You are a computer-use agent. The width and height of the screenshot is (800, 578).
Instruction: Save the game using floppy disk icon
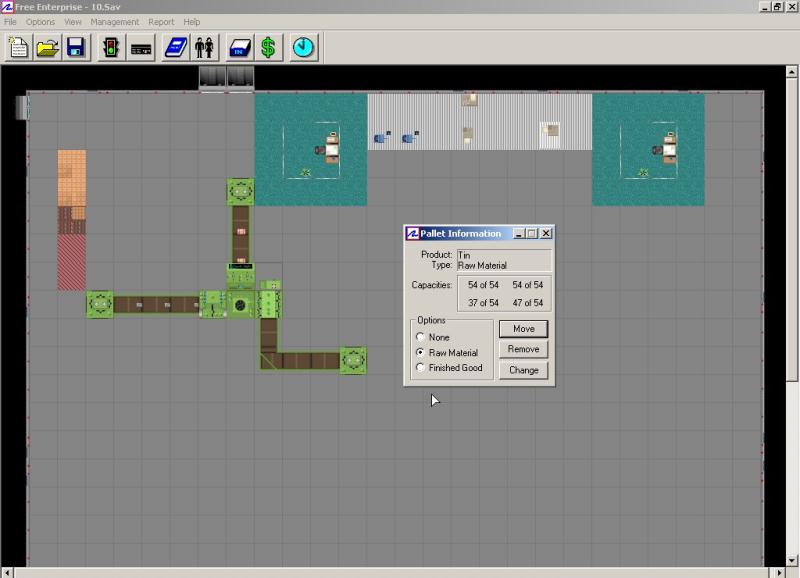(75, 47)
